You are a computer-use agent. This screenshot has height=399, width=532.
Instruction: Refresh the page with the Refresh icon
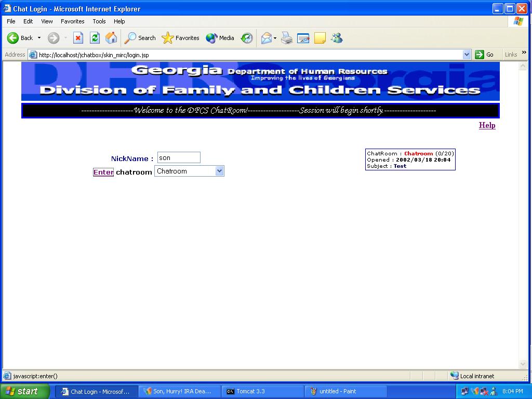click(x=95, y=38)
